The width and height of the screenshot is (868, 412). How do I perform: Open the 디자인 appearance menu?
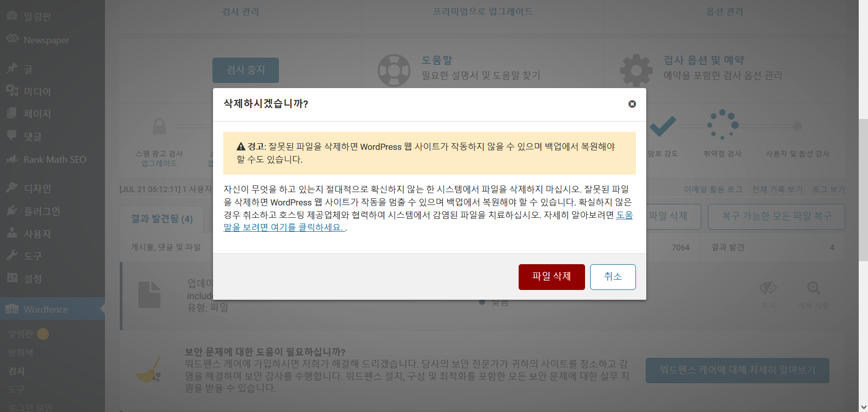(37, 188)
